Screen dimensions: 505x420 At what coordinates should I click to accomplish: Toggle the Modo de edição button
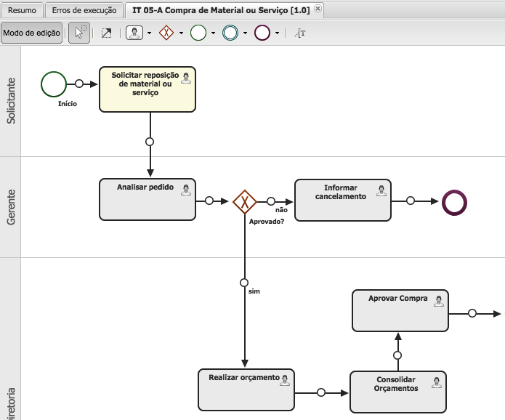[x=31, y=33]
